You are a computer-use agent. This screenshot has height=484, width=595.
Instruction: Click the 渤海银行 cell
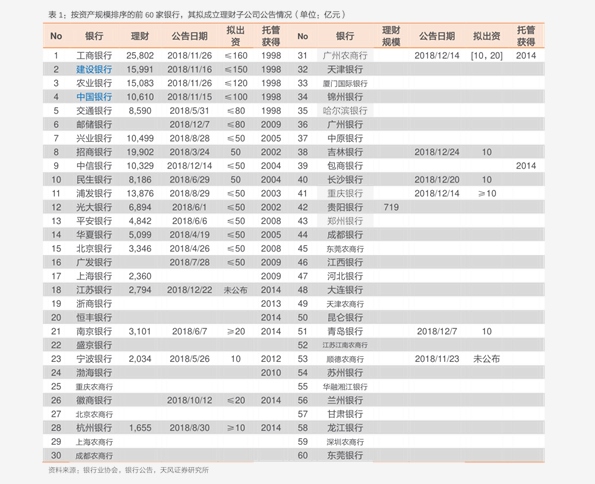coord(94,373)
